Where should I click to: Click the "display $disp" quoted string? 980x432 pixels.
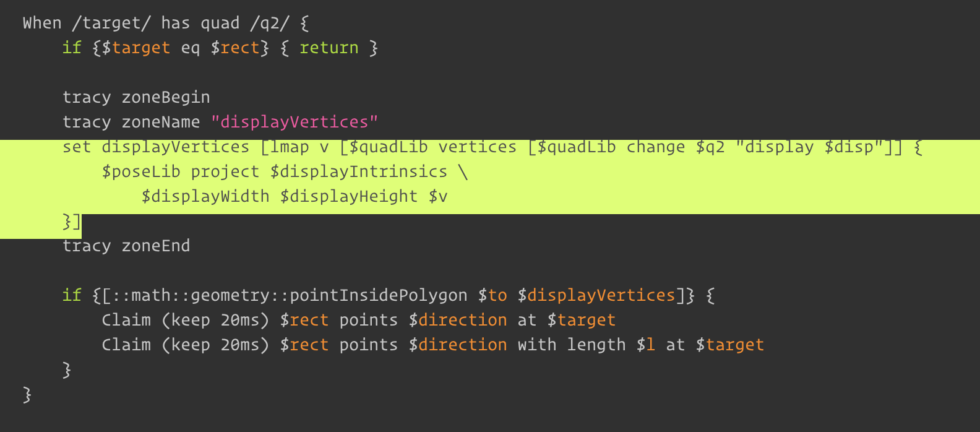coord(809,147)
